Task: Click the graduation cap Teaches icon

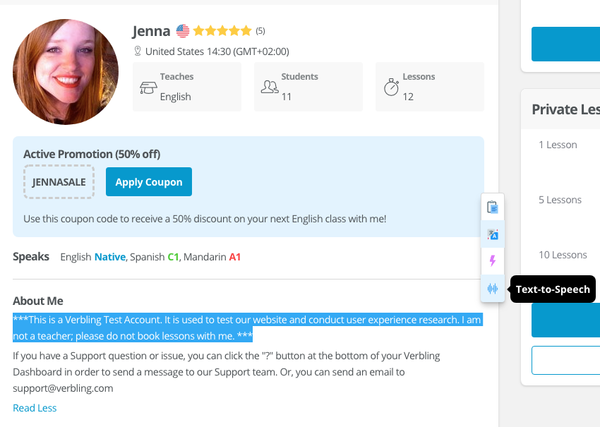Action: point(148,88)
